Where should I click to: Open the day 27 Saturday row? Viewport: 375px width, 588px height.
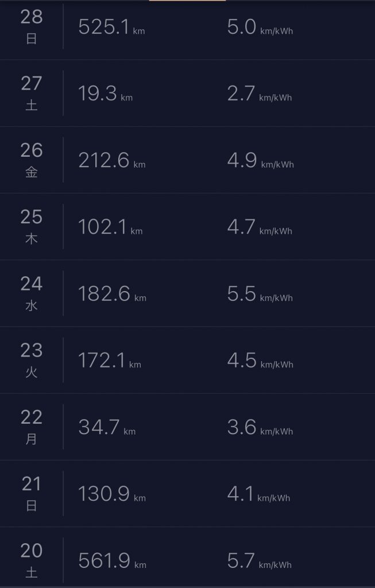[187, 93]
